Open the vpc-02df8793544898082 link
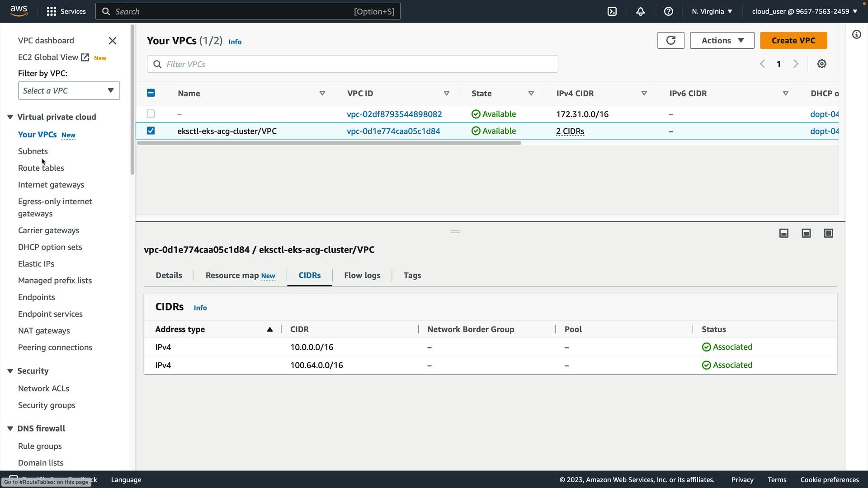This screenshot has height=488, width=868. 394,114
